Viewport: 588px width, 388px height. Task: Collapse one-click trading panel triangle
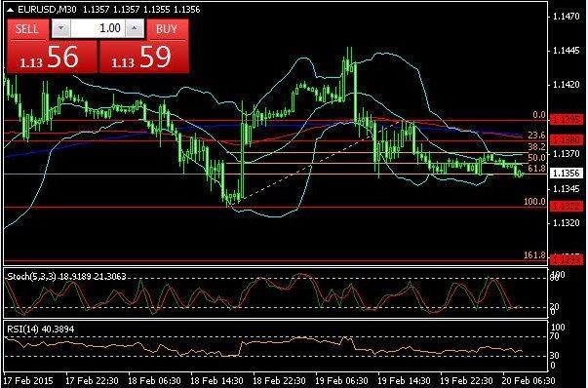point(11,10)
